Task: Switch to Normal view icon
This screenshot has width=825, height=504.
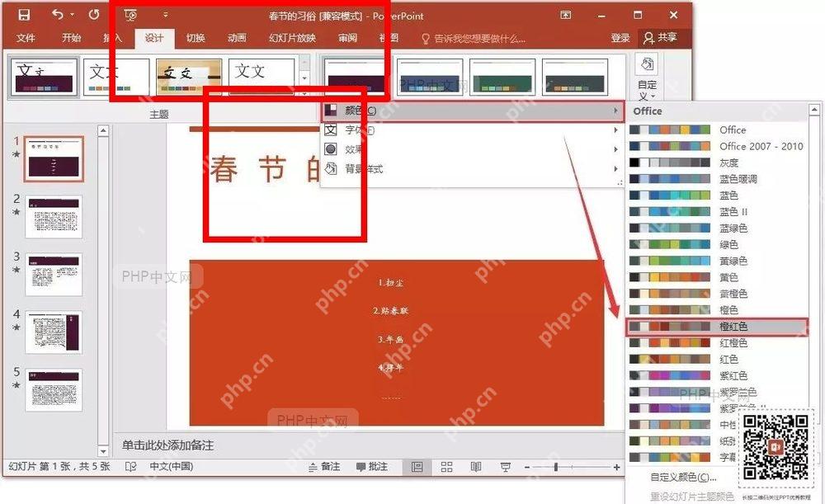Action: click(x=417, y=467)
